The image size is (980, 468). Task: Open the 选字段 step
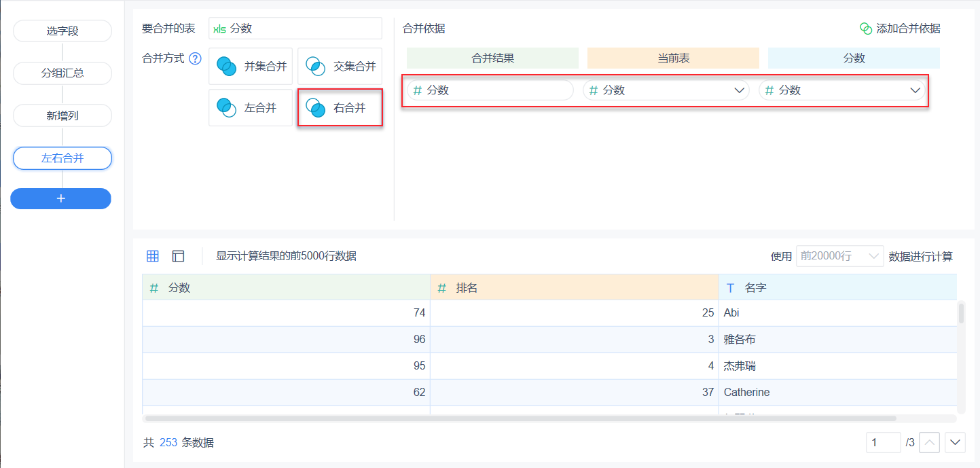62,31
